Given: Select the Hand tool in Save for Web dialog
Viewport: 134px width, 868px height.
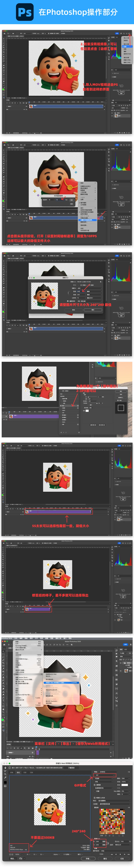Looking at the screenshot, I should tap(5, 768).
